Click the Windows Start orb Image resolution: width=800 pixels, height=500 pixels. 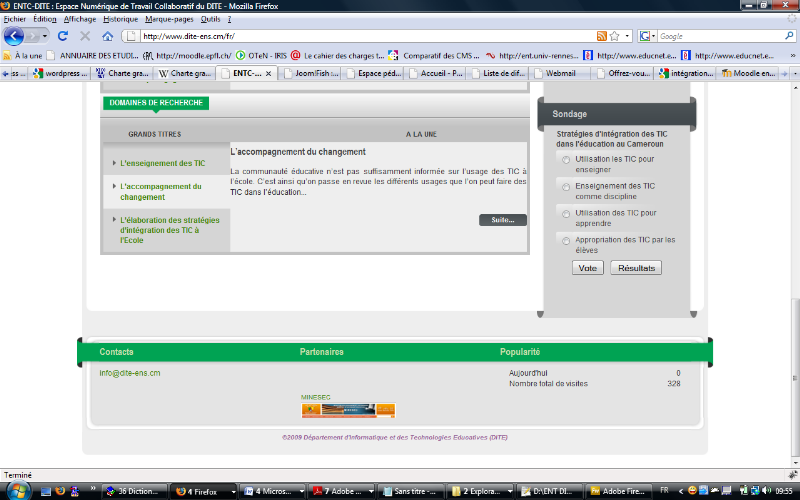coord(18,491)
